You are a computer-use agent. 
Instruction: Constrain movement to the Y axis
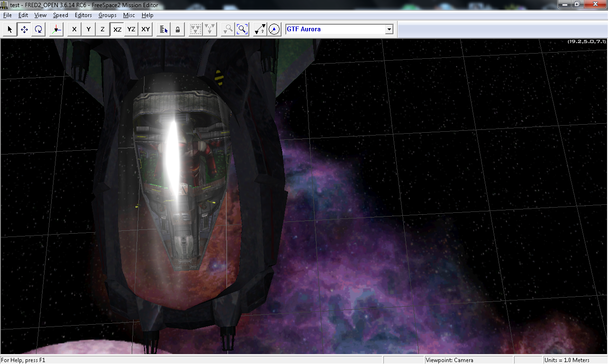click(88, 29)
